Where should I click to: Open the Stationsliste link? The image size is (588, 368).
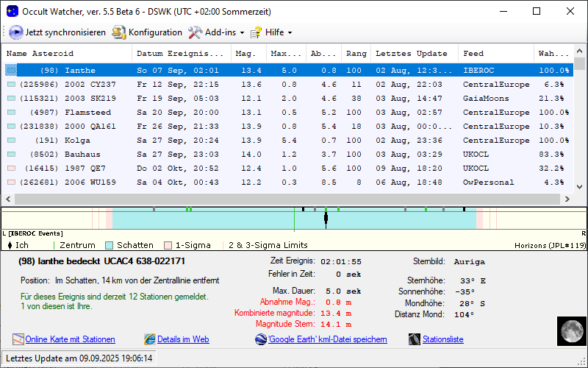coord(444,339)
